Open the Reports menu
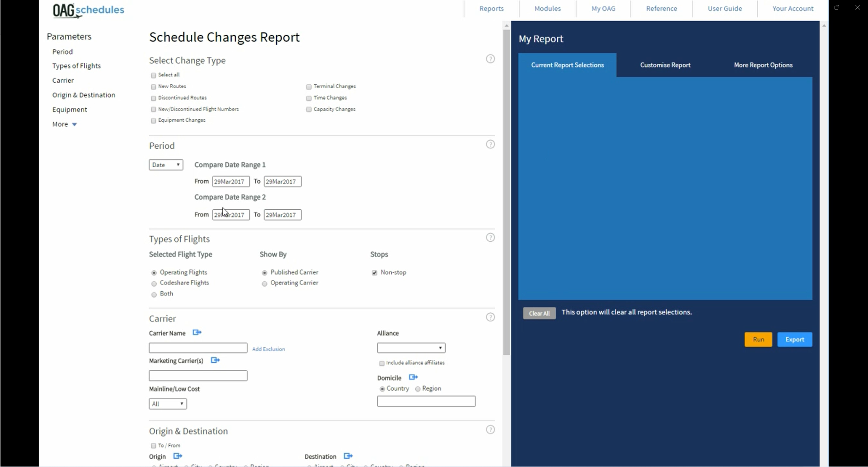Image resolution: width=868 pixels, height=467 pixels. tap(491, 9)
